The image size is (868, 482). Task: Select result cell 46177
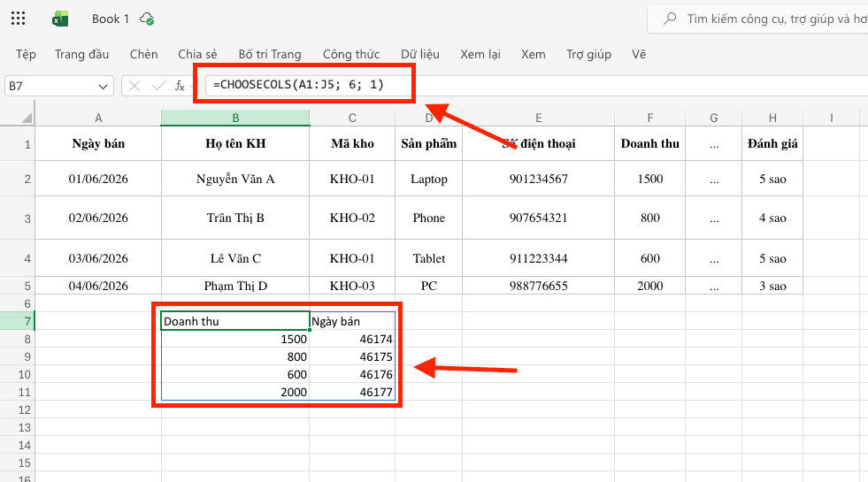tap(352, 392)
